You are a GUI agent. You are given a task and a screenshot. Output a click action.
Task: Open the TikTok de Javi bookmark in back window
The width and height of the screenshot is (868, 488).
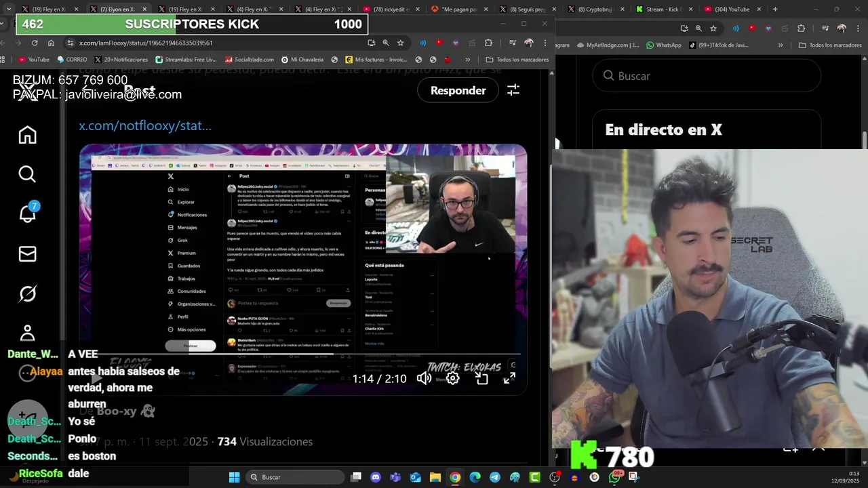point(718,45)
